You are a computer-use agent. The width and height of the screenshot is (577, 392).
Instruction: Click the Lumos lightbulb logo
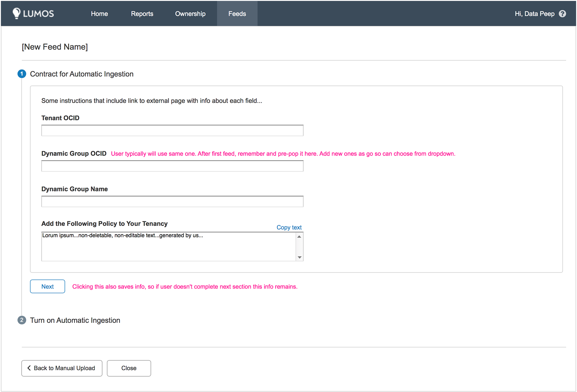33,14
